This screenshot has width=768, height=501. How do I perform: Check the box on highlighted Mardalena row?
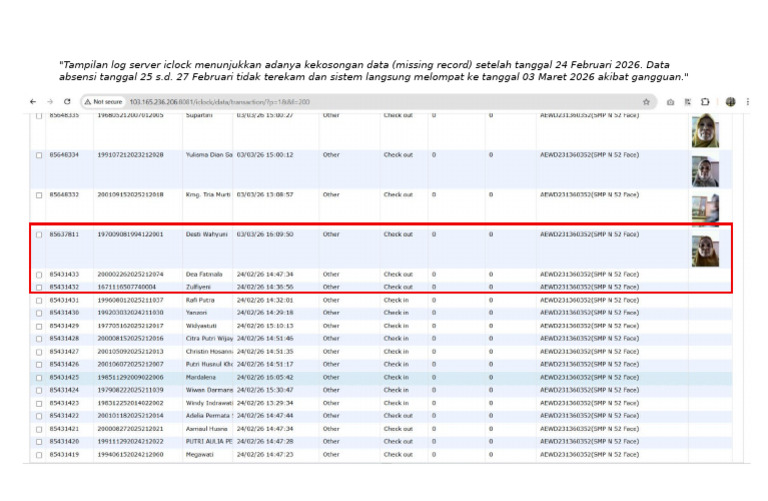pos(39,378)
